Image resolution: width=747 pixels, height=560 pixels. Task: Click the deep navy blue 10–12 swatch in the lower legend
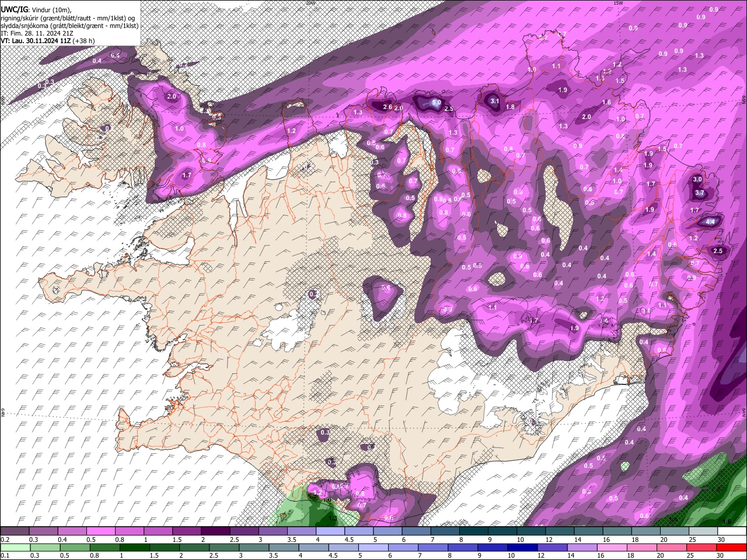(521, 547)
